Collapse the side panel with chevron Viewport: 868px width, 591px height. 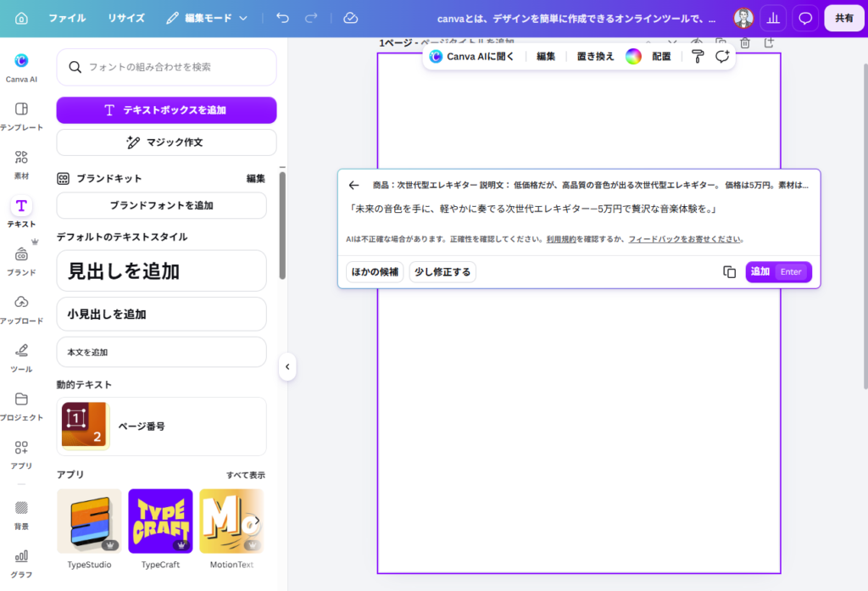pyautogui.click(x=287, y=366)
